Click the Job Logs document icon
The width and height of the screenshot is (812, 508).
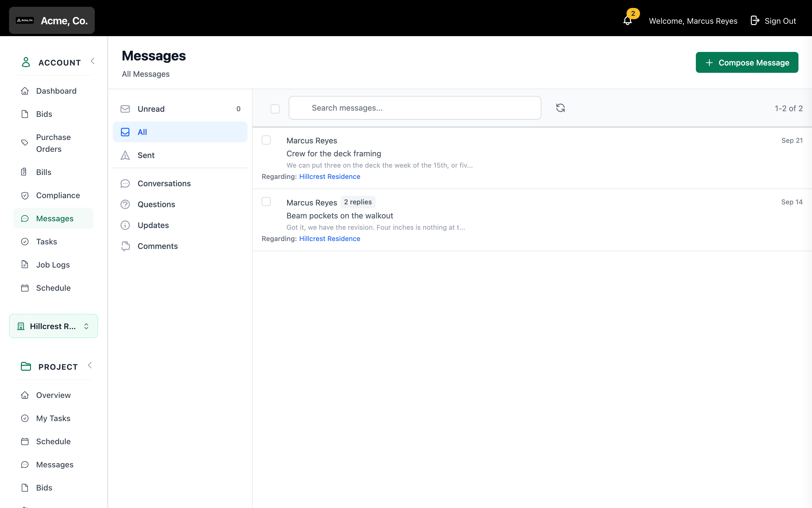(25, 264)
